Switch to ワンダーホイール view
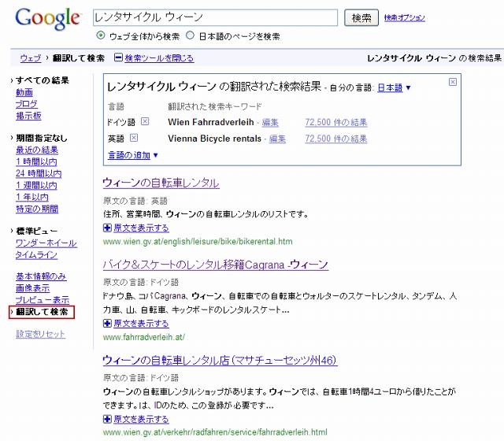 tap(46, 243)
